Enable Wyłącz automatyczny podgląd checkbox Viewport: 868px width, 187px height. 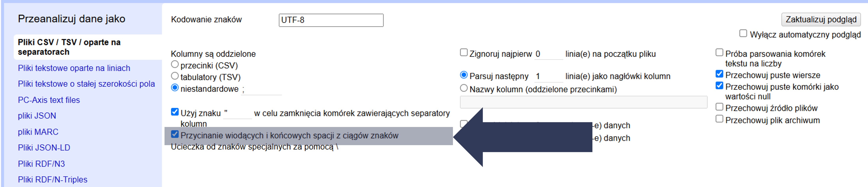pyautogui.click(x=743, y=33)
